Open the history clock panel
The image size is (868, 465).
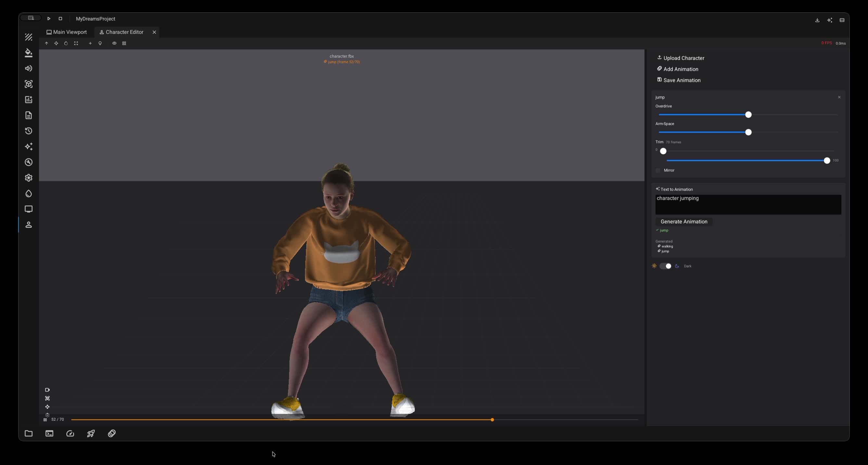pyautogui.click(x=29, y=131)
